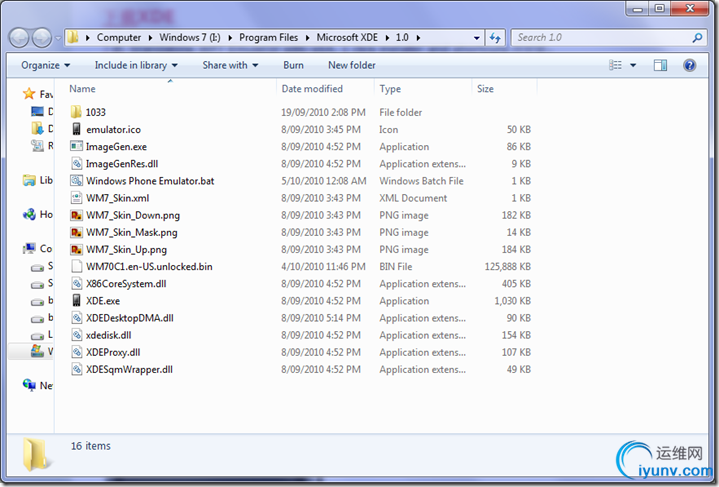Click the Windows Batch File type text
The width and height of the screenshot is (719, 487).
[x=421, y=181]
